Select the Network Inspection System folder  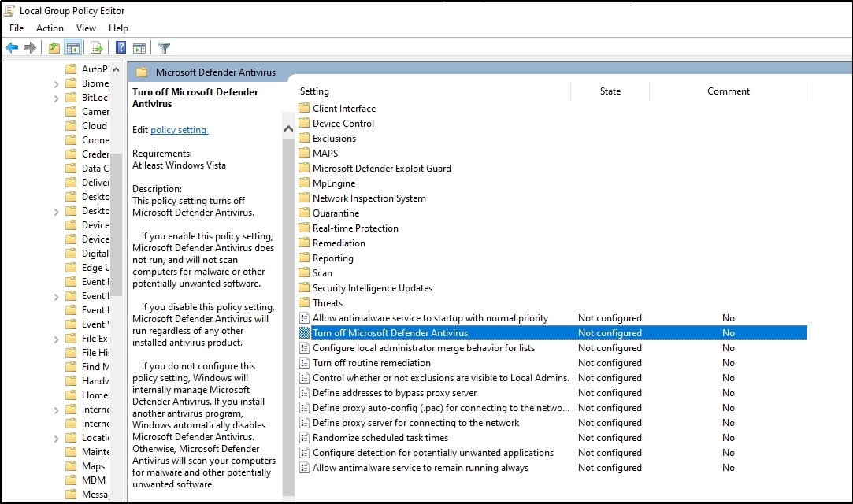362,198
